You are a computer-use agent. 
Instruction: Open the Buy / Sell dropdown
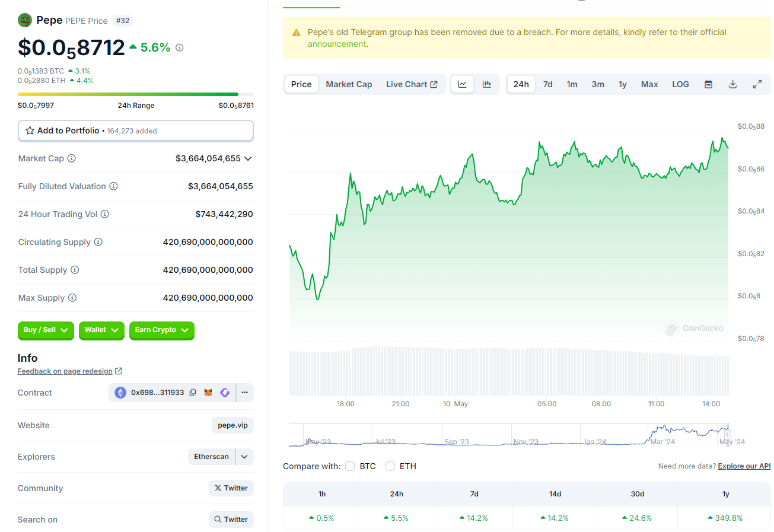[46, 330]
